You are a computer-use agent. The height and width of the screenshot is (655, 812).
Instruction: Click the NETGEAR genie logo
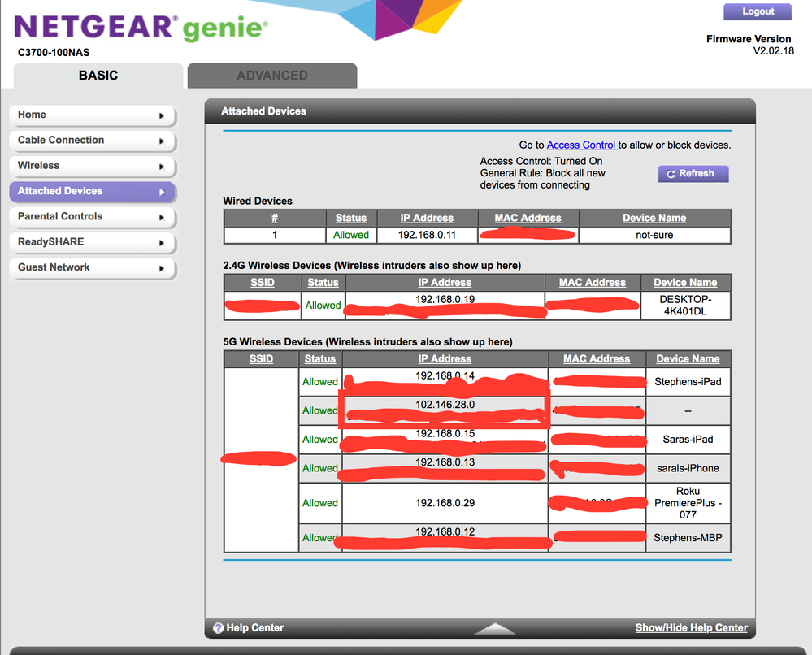click(141, 27)
